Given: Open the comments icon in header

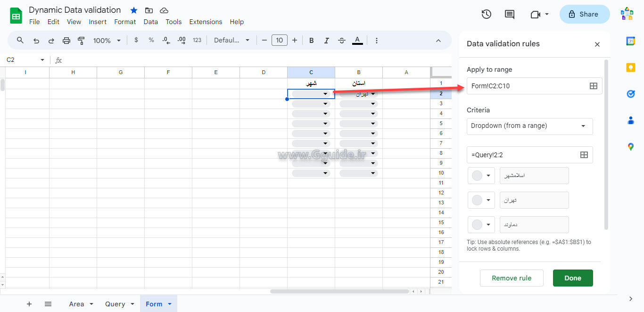Looking at the screenshot, I should (x=509, y=14).
